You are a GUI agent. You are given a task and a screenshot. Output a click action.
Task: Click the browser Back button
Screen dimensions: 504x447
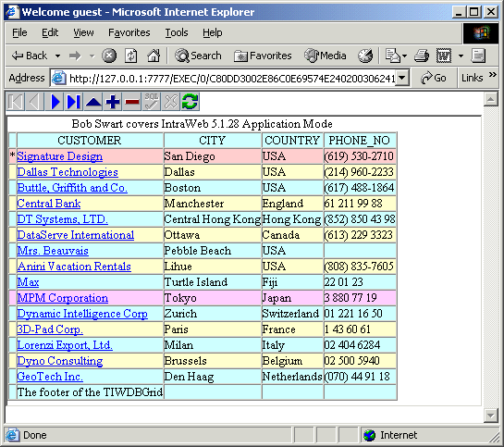pos(30,56)
